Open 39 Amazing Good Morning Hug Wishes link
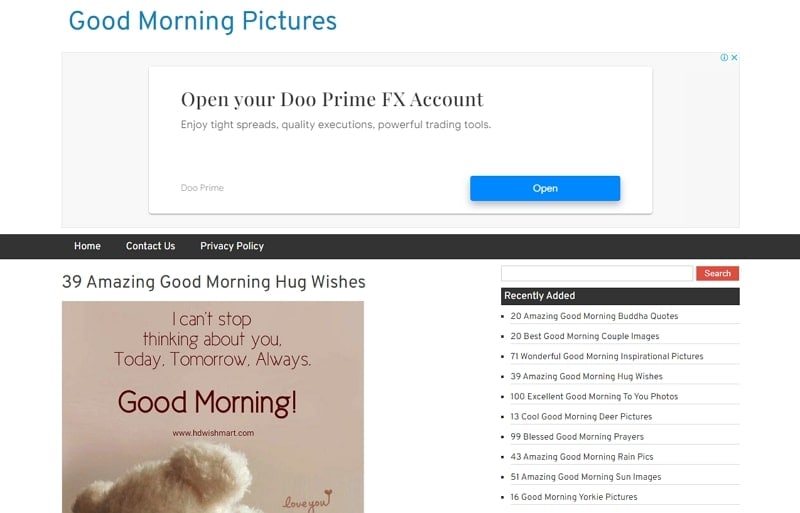This screenshot has width=800, height=513. click(586, 376)
